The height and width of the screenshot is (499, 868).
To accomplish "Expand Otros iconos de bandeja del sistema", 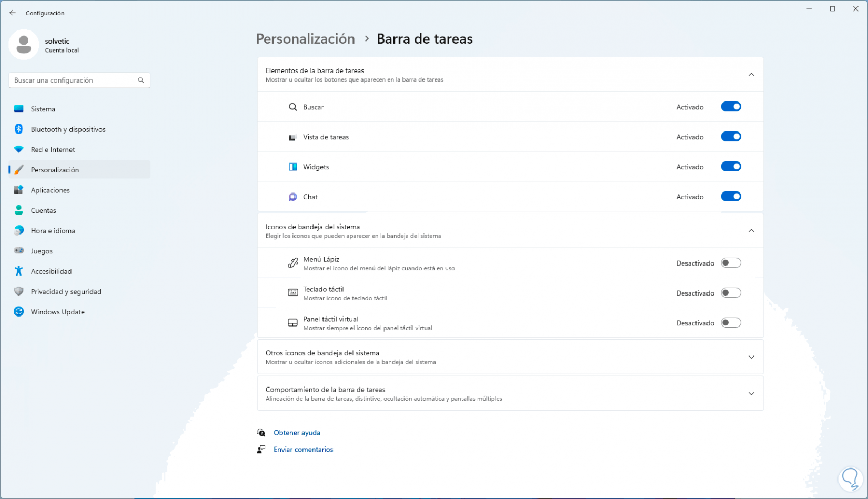I will coord(751,357).
